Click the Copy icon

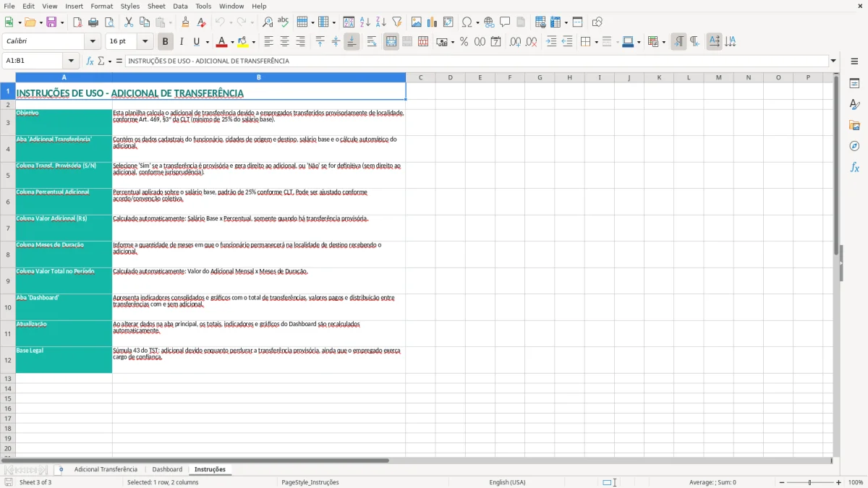click(x=145, y=22)
